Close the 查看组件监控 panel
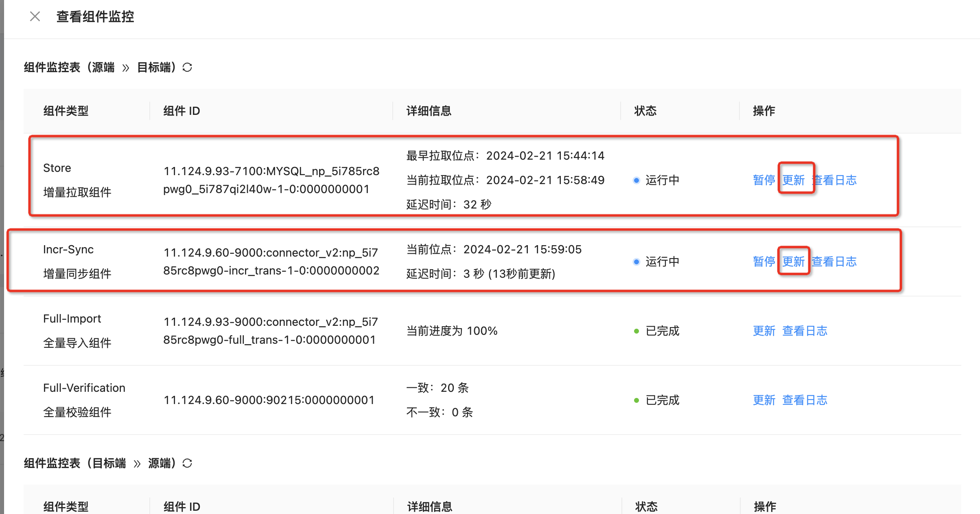This screenshot has height=514, width=980. [35, 17]
